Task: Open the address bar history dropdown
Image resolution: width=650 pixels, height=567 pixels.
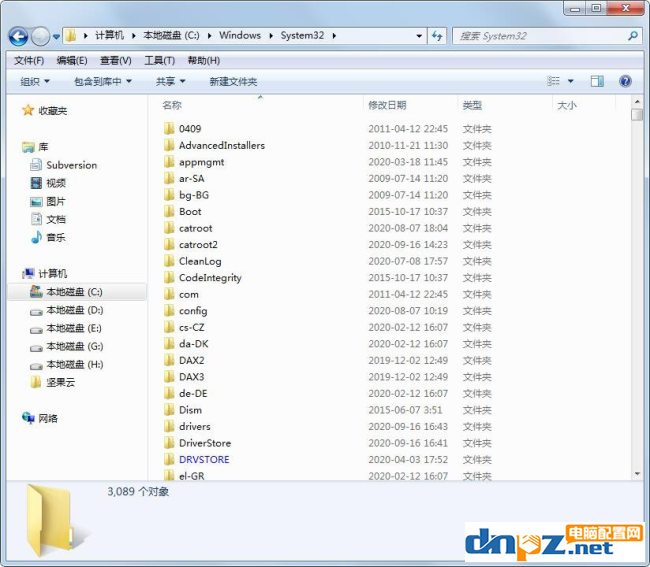Action: (419, 36)
